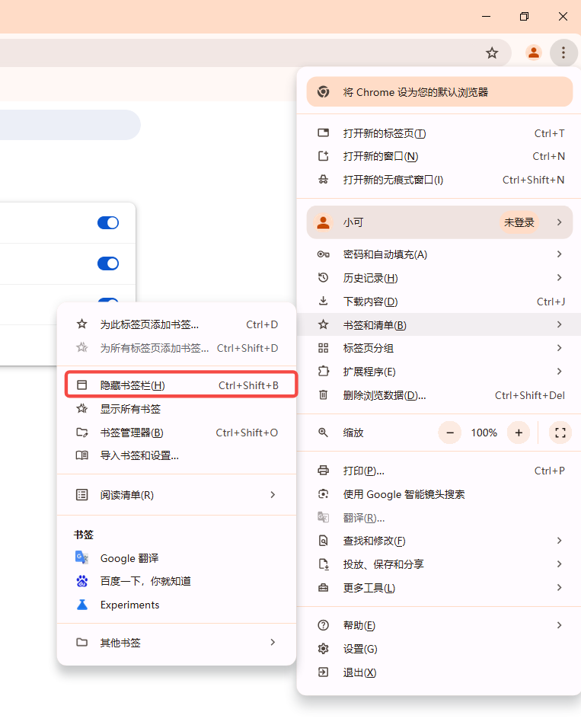Viewport: 581px width, 728px height.
Task: Click the new window icon beside 打开新的窗口
Action: (323, 156)
